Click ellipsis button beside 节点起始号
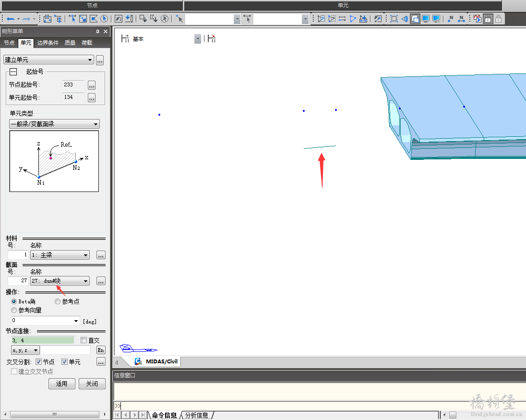Screen dimensions: 526x420 click(x=92, y=85)
